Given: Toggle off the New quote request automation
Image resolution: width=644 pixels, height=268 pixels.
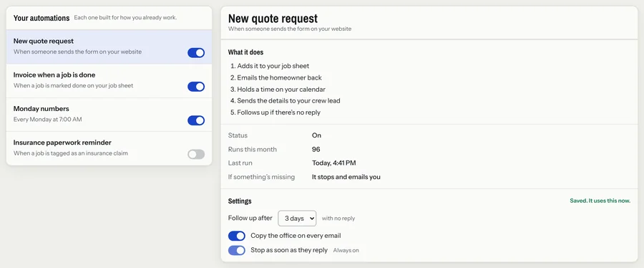Looking at the screenshot, I should [x=196, y=52].
